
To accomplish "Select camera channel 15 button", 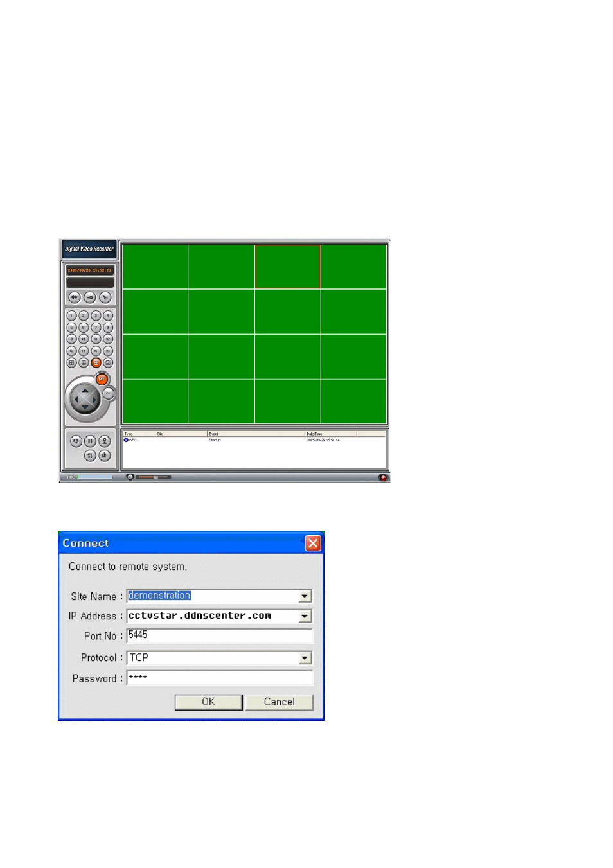I will click(x=96, y=351).
